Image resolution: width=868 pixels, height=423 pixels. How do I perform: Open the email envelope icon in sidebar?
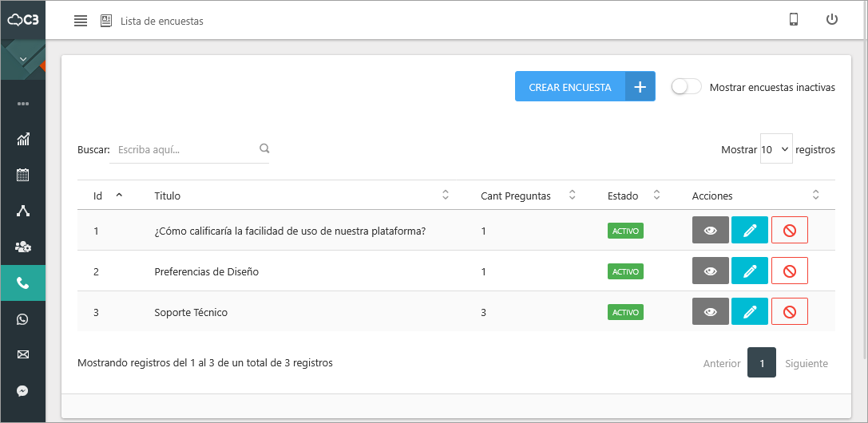(x=23, y=354)
